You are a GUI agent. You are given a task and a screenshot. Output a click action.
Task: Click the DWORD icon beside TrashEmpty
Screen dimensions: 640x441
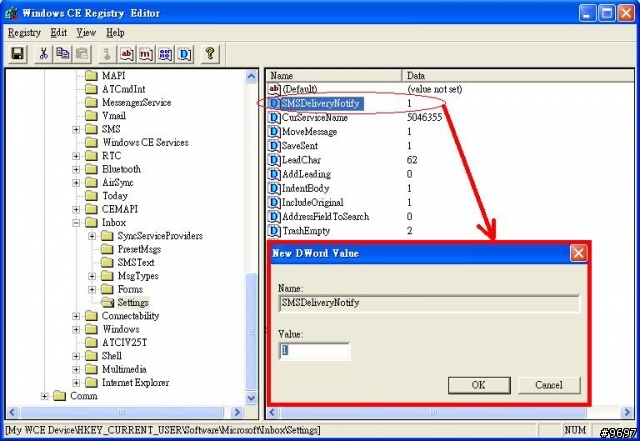click(x=274, y=231)
